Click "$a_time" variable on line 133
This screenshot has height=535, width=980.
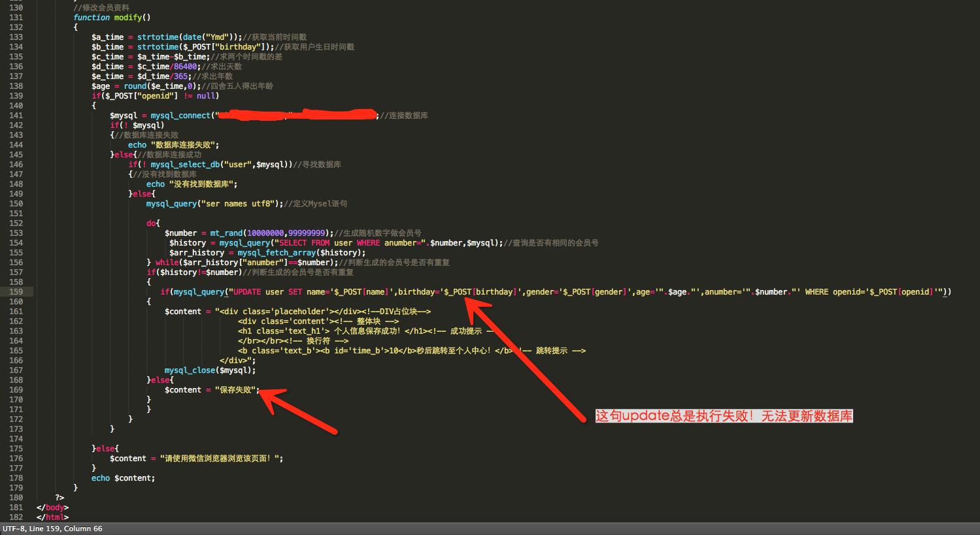pyautogui.click(x=107, y=37)
